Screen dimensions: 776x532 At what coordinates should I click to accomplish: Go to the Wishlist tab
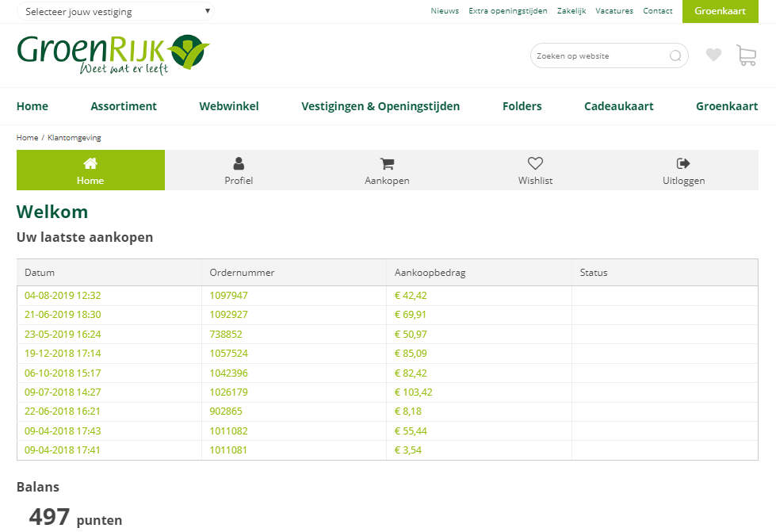[x=535, y=170]
